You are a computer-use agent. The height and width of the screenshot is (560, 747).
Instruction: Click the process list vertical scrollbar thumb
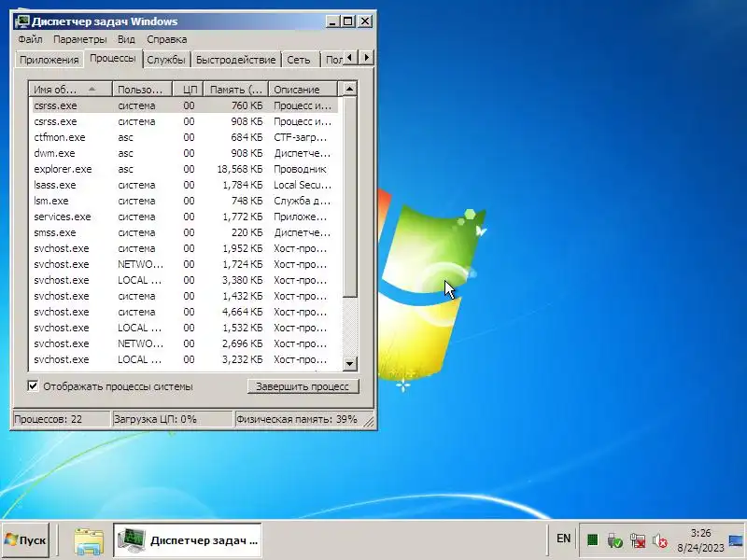[x=349, y=197]
